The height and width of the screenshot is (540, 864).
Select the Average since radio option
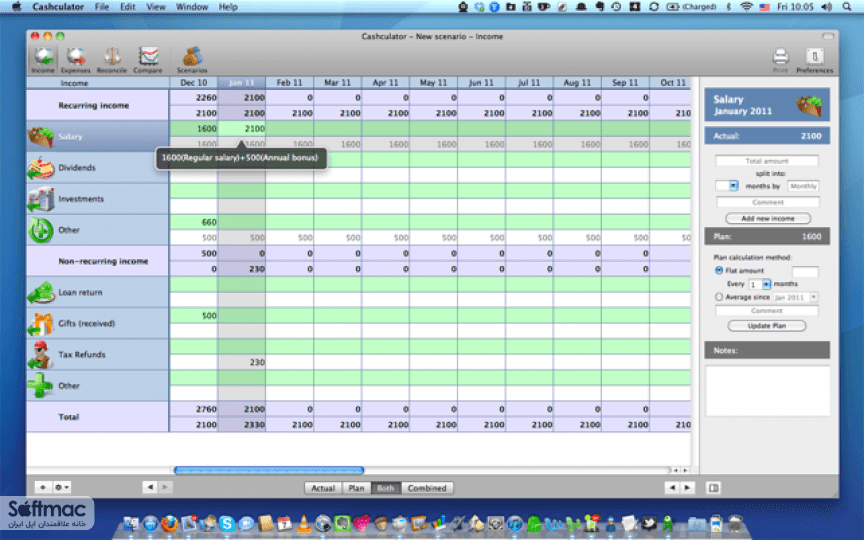(x=719, y=297)
